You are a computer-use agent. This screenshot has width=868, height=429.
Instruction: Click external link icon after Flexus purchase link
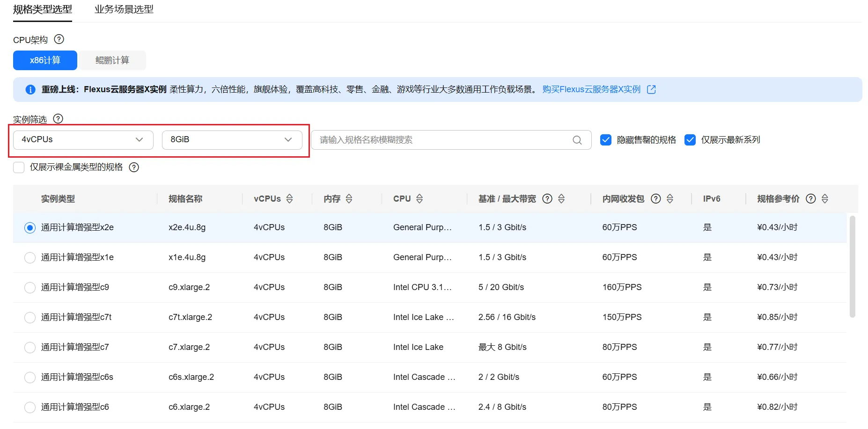point(651,89)
